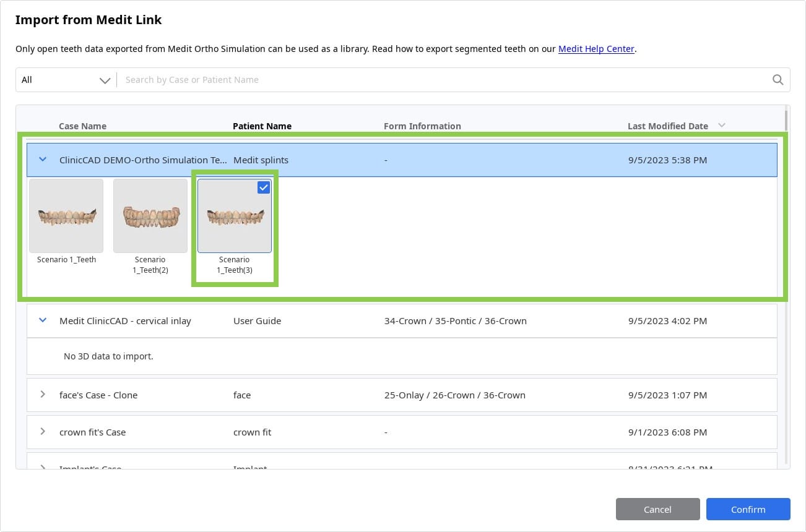Screen dimensions: 806x532
Task: Click the 9/1/2023 6:08 PM date
Action: point(667,432)
